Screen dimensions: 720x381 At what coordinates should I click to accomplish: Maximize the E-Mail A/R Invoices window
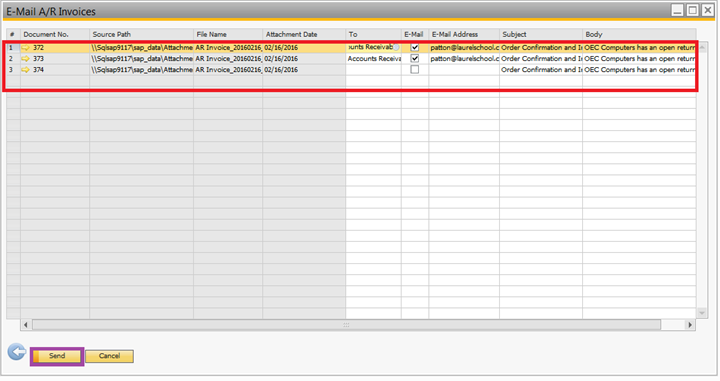[692, 10]
